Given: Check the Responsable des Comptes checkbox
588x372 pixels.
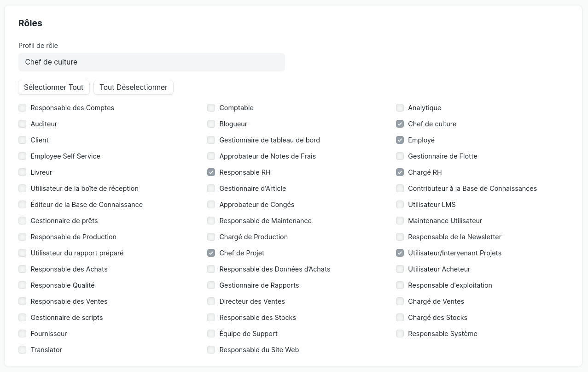Looking at the screenshot, I should point(22,108).
